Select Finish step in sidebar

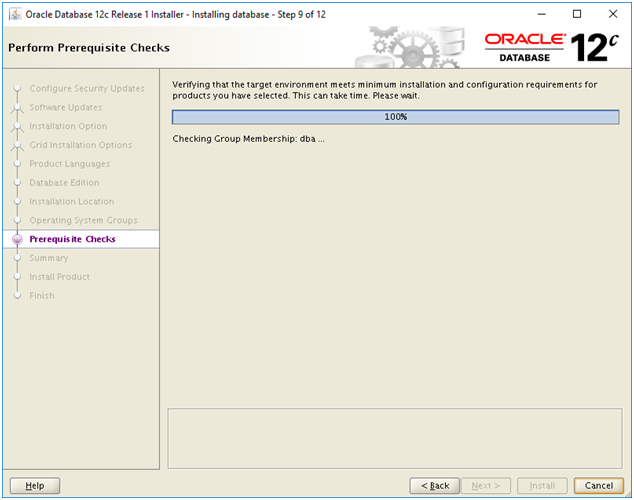[42, 295]
